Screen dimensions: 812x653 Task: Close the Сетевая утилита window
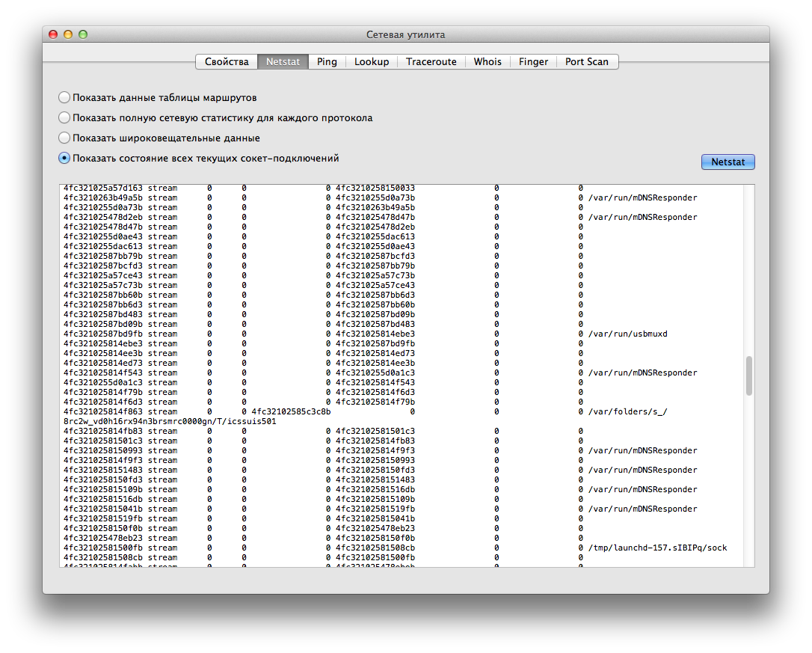(53, 34)
